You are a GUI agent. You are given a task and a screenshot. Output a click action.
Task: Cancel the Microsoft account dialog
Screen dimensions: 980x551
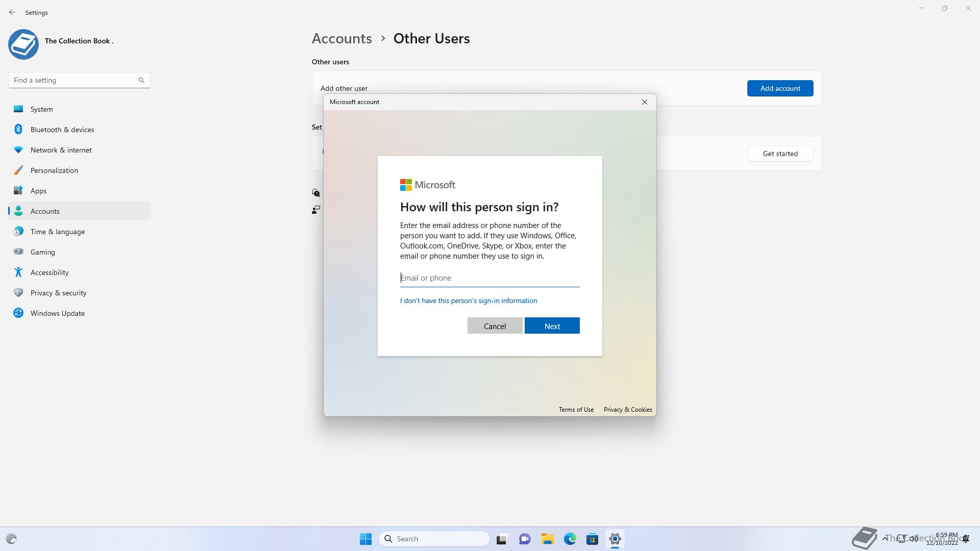coord(495,325)
